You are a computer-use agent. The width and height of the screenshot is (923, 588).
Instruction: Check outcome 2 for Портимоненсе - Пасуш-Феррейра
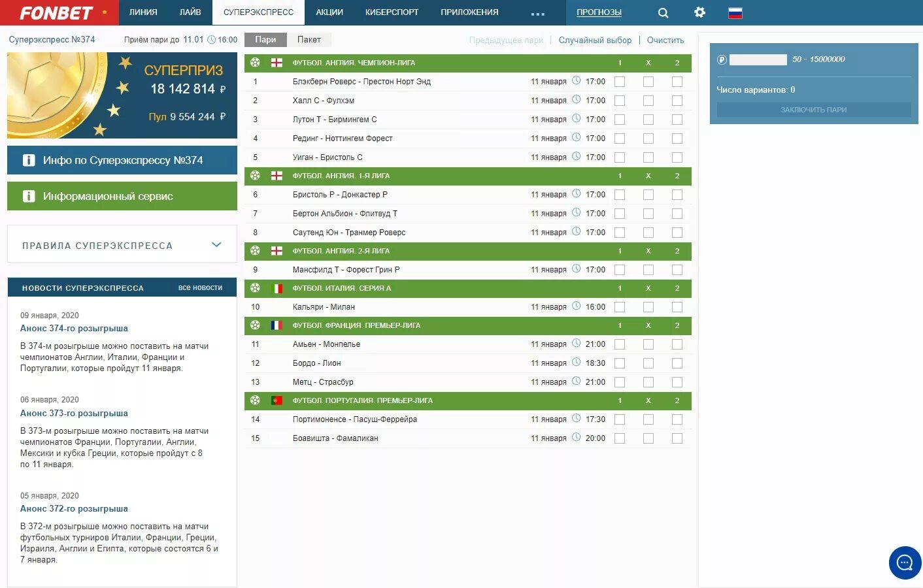point(677,419)
